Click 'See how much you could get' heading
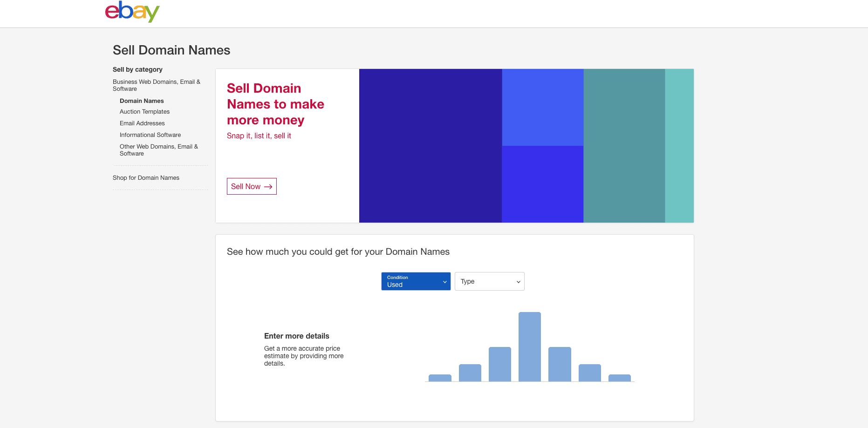Image resolution: width=868 pixels, height=428 pixels. [338, 252]
